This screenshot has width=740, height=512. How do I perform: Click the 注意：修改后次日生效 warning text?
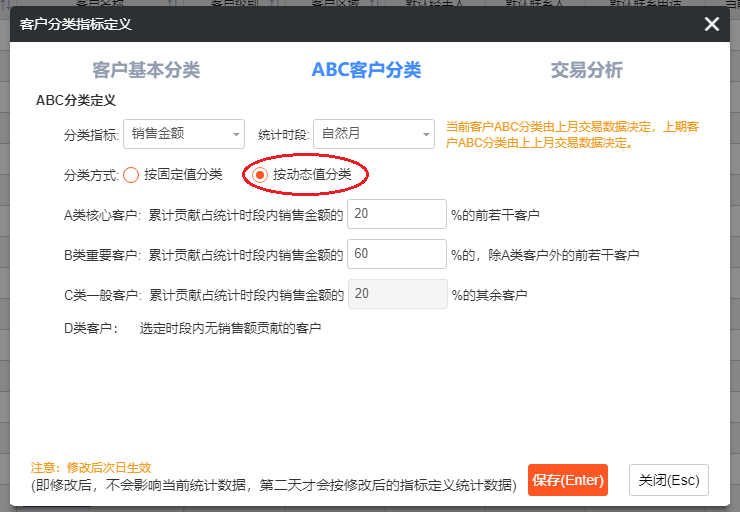pos(91,467)
